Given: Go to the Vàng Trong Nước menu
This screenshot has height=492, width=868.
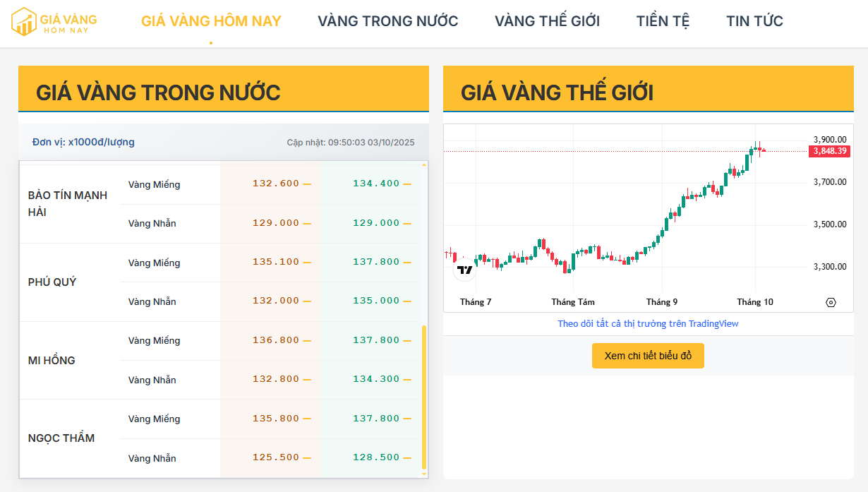Looking at the screenshot, I should (387, 21).
